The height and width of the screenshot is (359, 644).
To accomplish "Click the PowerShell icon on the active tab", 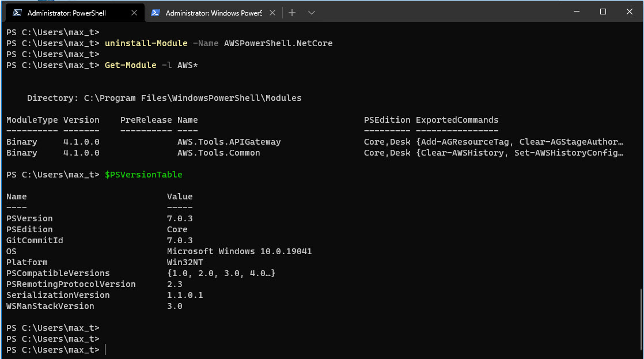I will coord(17,12).
